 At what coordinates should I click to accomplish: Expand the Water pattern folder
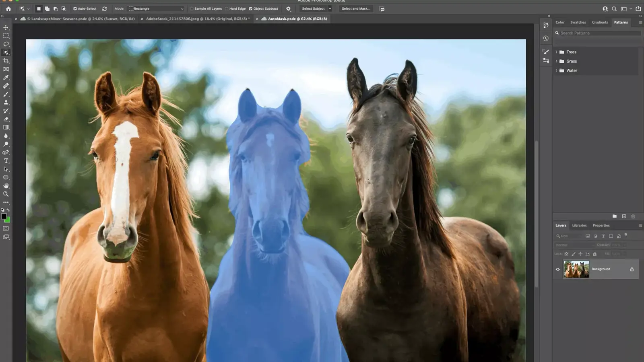click(x=557, y=70)
